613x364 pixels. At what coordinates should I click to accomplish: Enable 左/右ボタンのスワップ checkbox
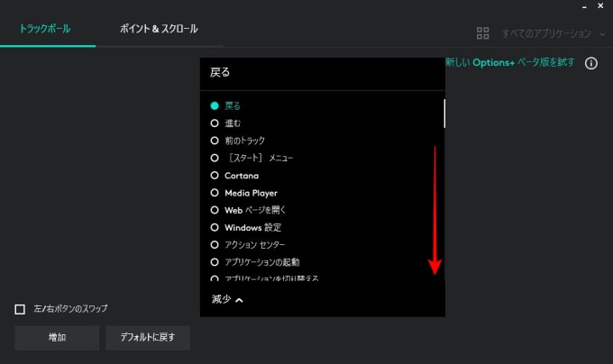(21, 309)
